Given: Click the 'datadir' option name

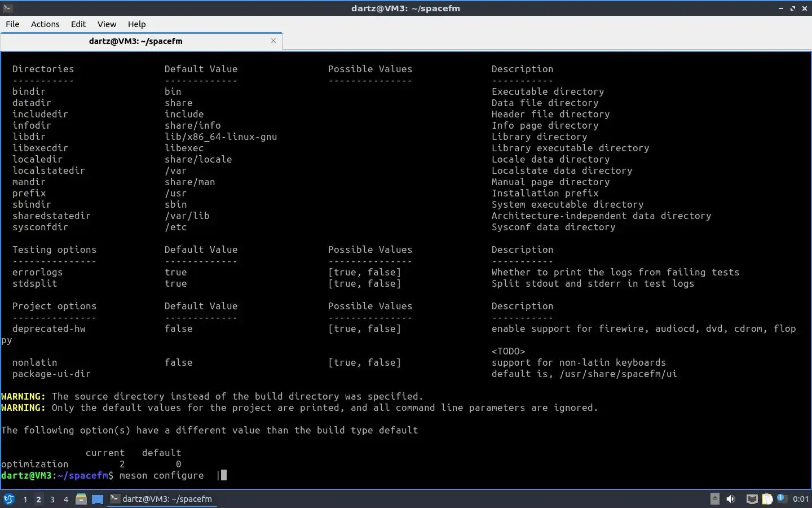Looking at the screenshot, I should [x=32, y=103].
